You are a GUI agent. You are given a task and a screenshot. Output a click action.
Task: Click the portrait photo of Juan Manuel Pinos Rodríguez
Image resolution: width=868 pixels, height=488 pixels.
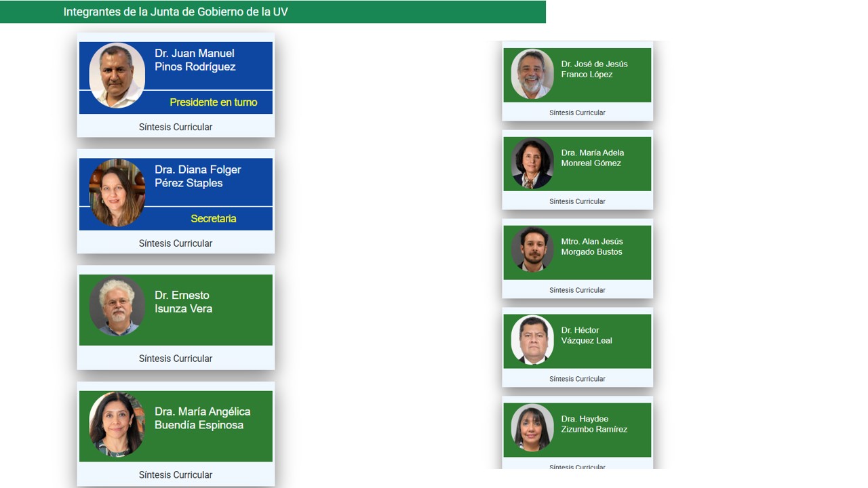pos(117,75)
